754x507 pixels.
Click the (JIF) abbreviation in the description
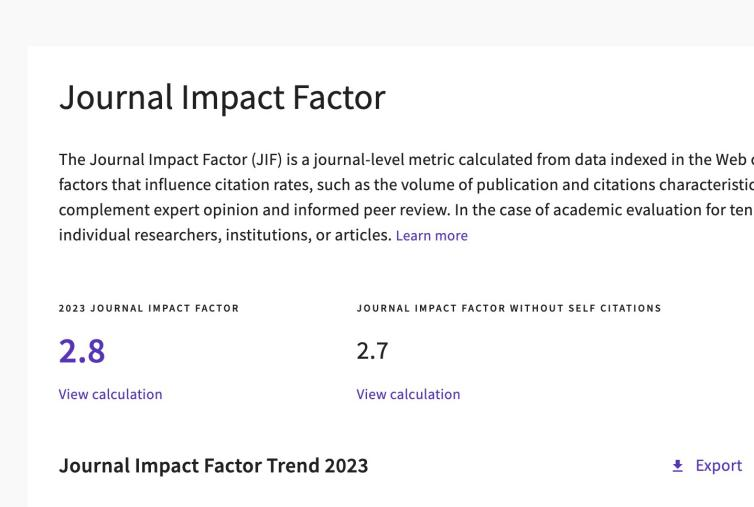pyautogui.click(x=266, y=160)
